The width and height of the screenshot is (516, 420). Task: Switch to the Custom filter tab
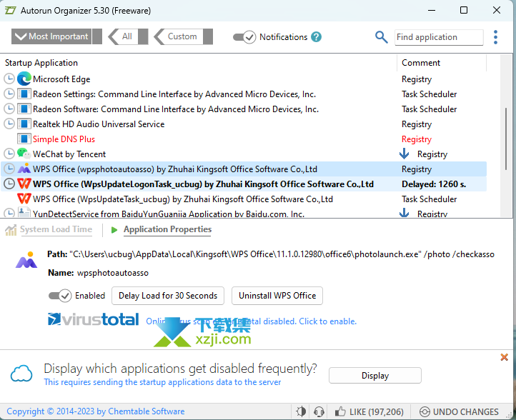point(183,36)
